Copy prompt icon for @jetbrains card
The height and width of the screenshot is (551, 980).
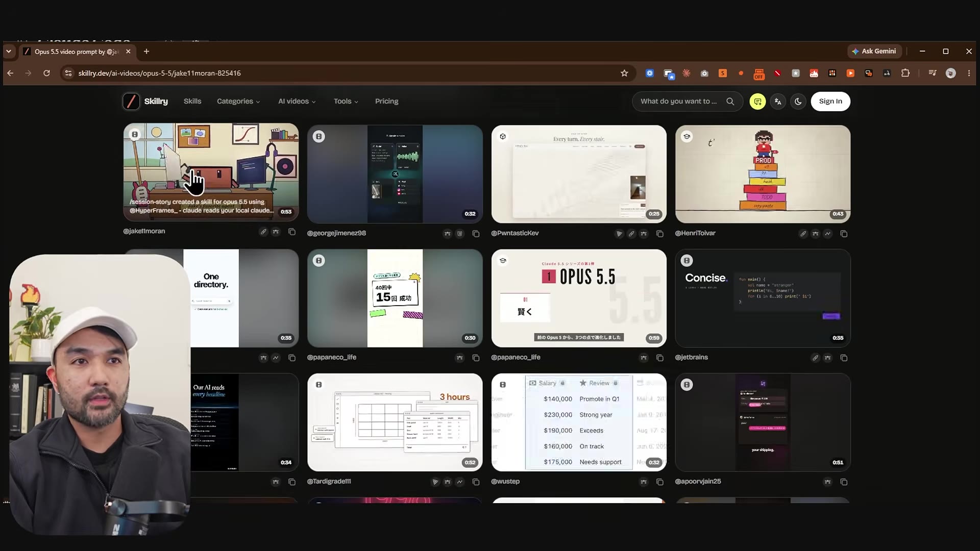pos(844,358)
